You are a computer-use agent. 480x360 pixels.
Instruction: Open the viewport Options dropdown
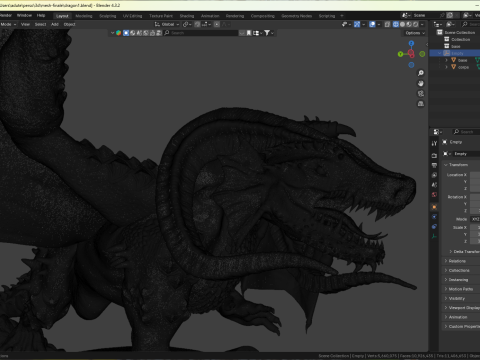415,33
